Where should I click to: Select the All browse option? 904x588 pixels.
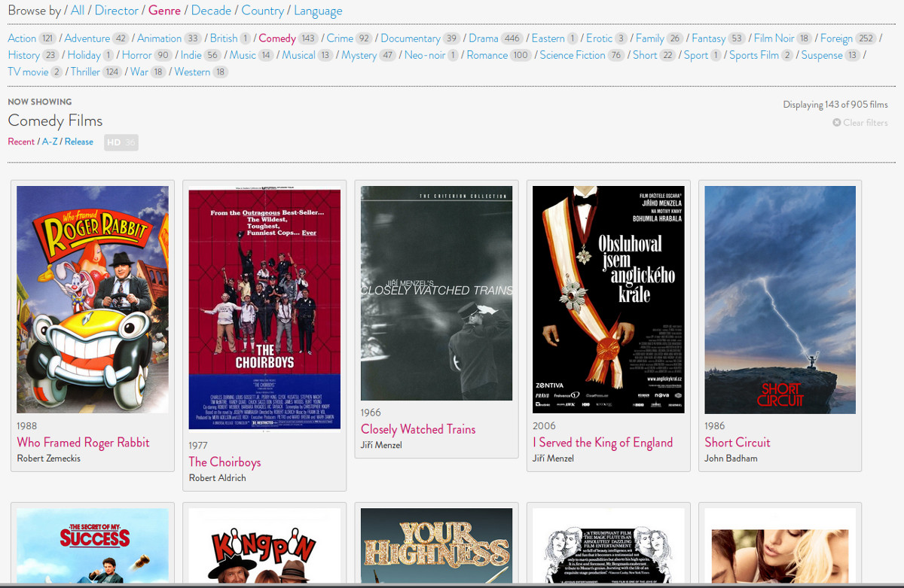tap(78, 11)
